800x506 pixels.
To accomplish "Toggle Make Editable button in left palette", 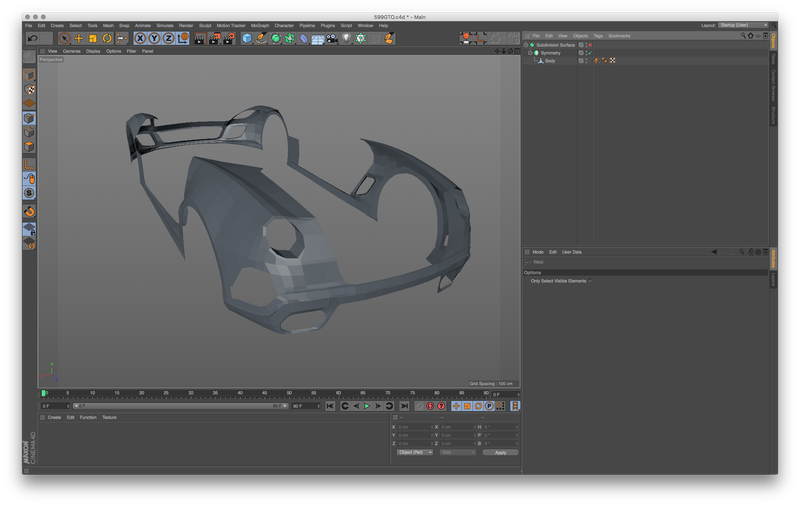I will click(30, 58).
